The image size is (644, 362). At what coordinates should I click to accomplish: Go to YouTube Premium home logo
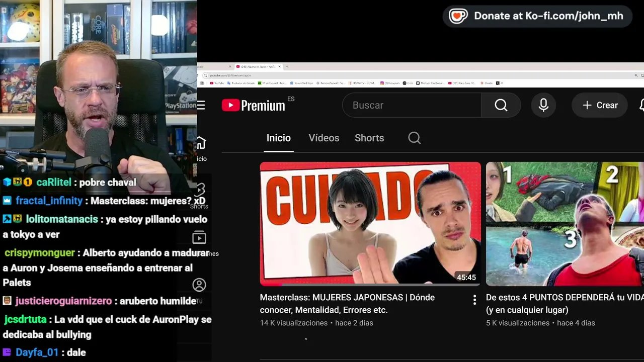pos(254,105)
